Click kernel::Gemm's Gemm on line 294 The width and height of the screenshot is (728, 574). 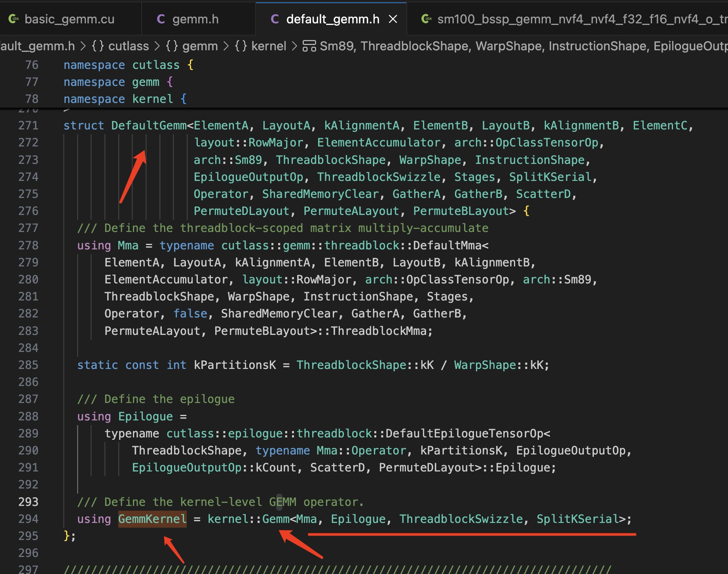point(276,519)
